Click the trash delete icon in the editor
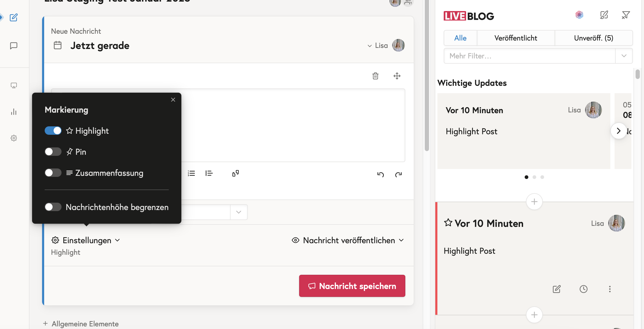This screenshot has height=329, width=644. [x=375, y=76]
